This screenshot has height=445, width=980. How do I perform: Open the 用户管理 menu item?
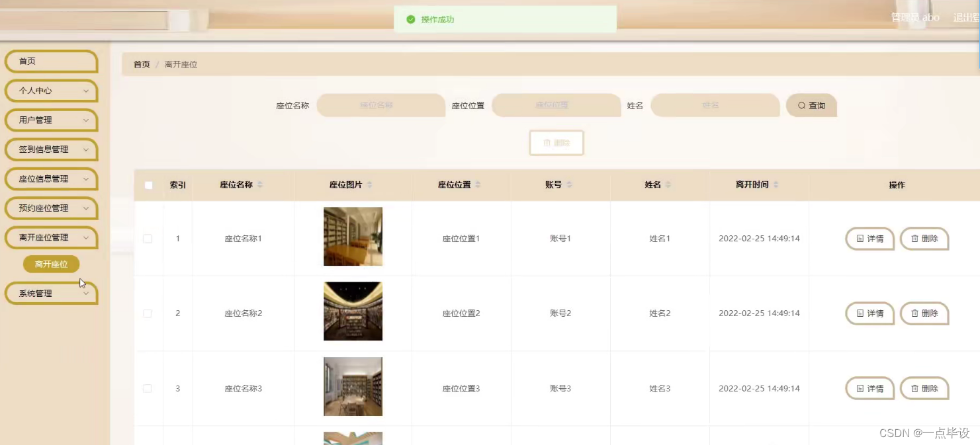[51, 120]
